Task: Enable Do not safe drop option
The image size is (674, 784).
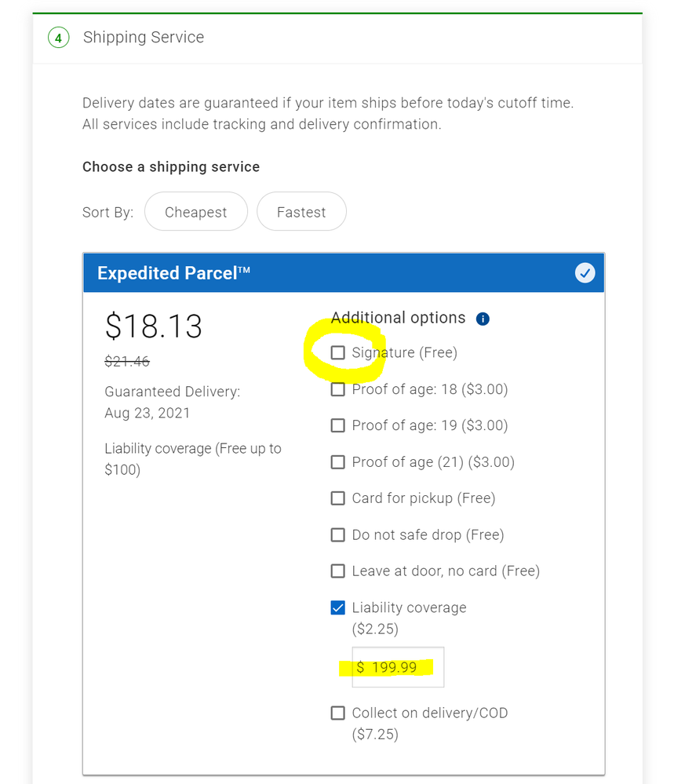Action: point(337,534)
